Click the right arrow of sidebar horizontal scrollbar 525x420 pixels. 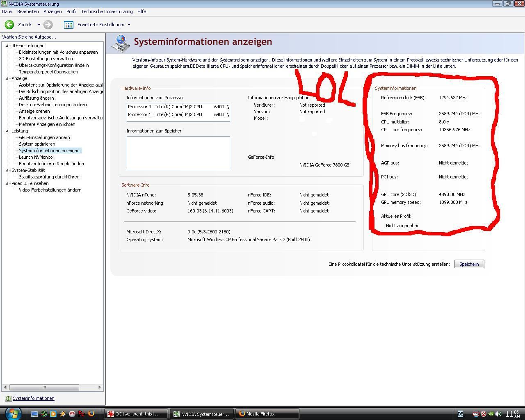pyautogui.click(x=99, y=387)
